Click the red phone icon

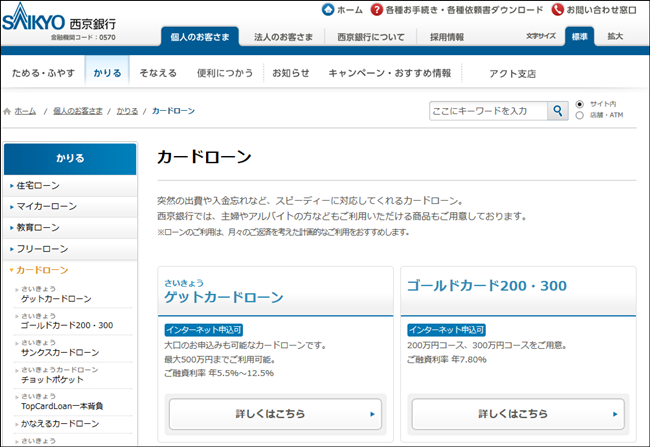pos(558,10)
